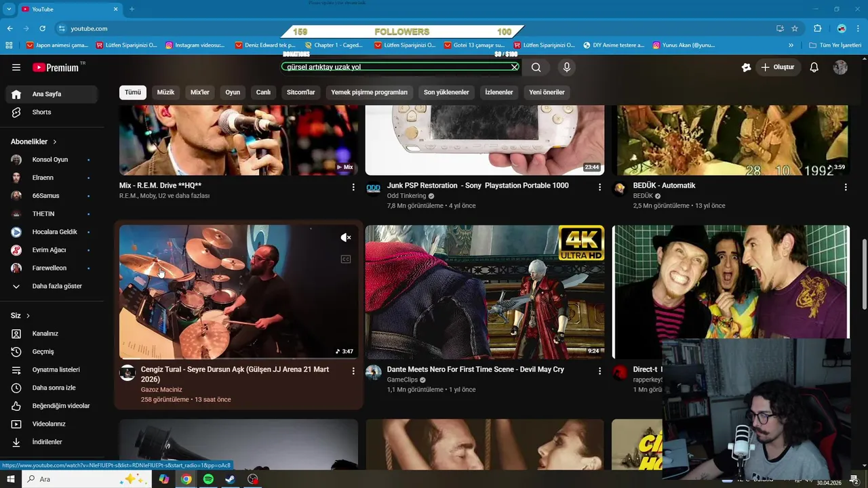The image size is (868, 488).
Task: Open Spotify from the taskbar
Action: pyautogui.click(x=208, y=479)
